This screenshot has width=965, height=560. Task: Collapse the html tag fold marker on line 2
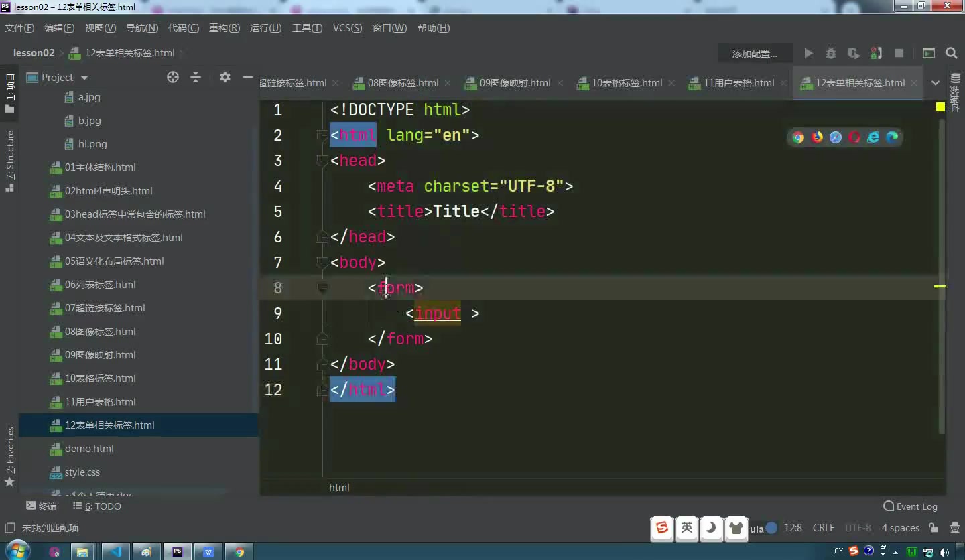tap(322, 135)
